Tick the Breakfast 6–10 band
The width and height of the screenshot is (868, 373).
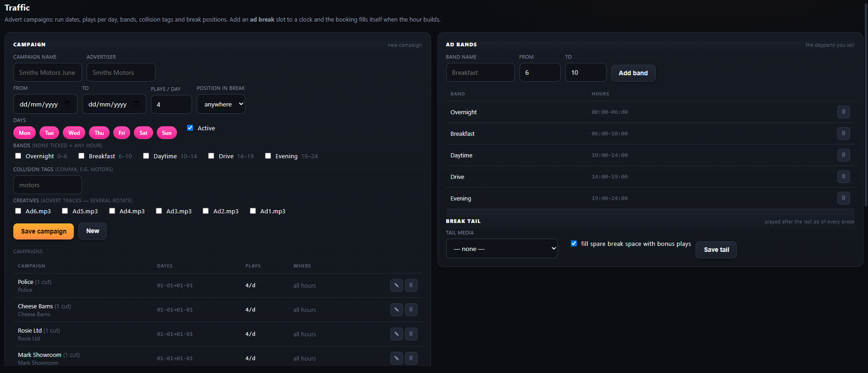81,156
